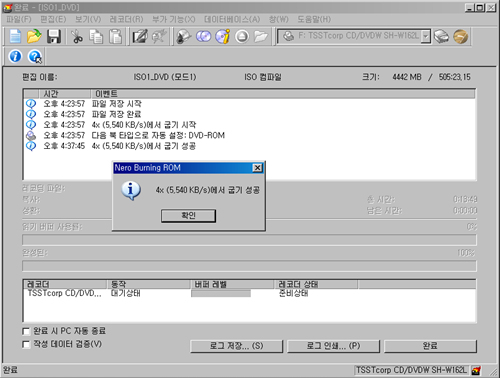This screenshot has width=500, height=378.
Task: Open the compilation properties pencil icon
Action: point(140,36)
